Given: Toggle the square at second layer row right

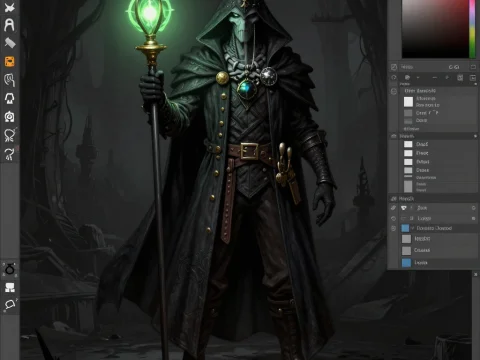Looking at the screenshot, I should click(x=473, y=218).
